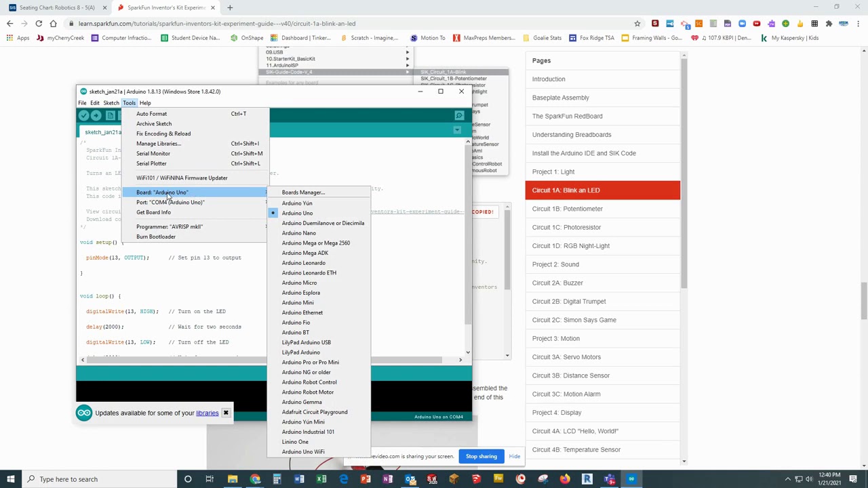Click Burn Bootloader in Tools menu
This screenshot has width=868, height=488.
coord(195,237)
